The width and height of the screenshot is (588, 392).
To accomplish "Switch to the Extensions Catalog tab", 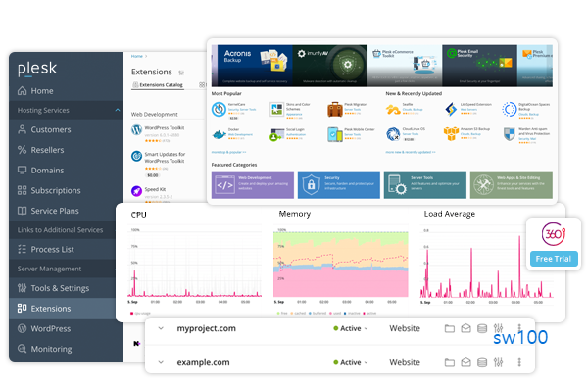I will 158,85.
